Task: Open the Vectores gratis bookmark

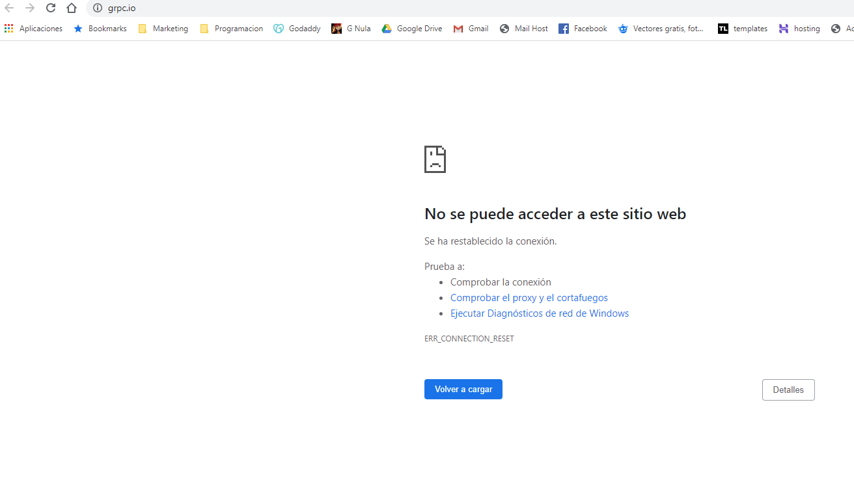Action: click(x=661, y=29)
